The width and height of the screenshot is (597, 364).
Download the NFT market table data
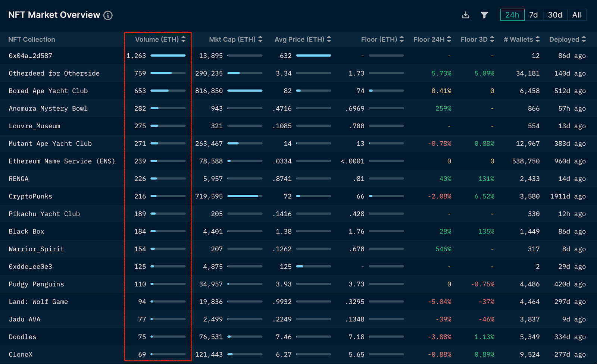tap(466, 15)
